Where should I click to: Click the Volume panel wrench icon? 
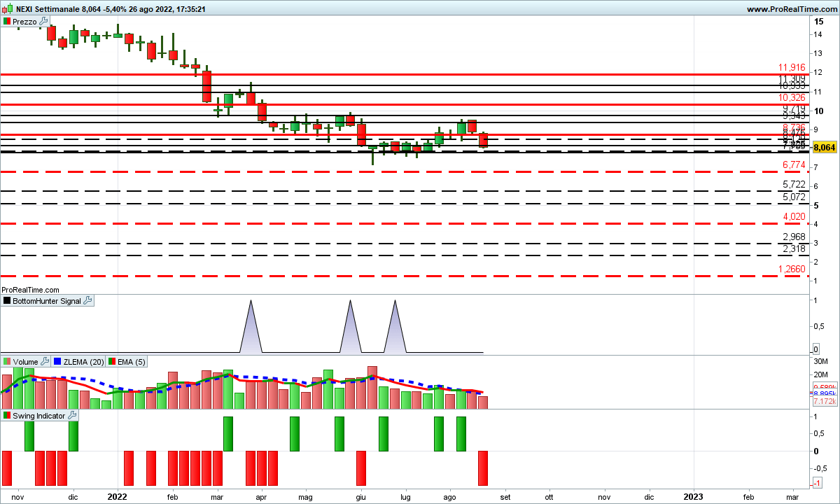tap(45, 361)
